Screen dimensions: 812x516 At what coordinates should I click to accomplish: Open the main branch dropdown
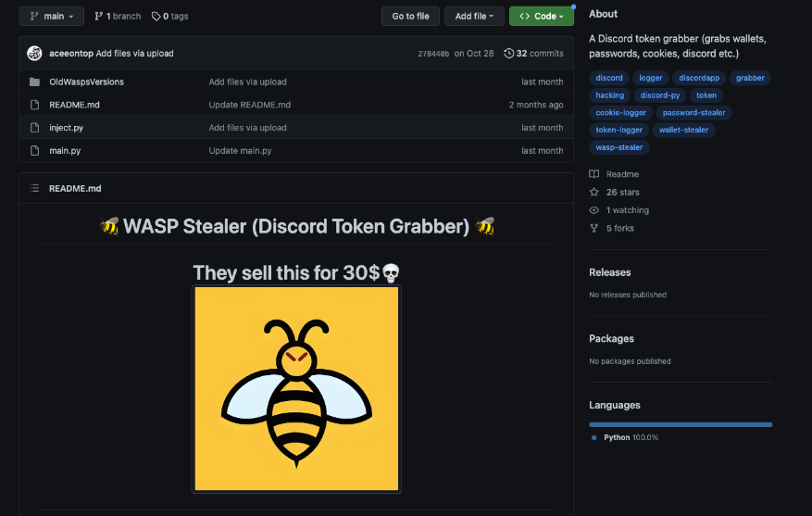click(51, 16)
